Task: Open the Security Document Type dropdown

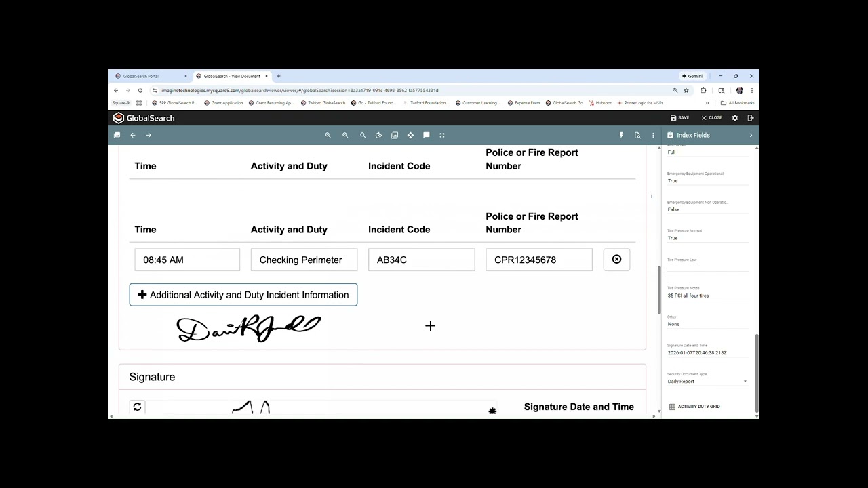Action: click(707, 381)
